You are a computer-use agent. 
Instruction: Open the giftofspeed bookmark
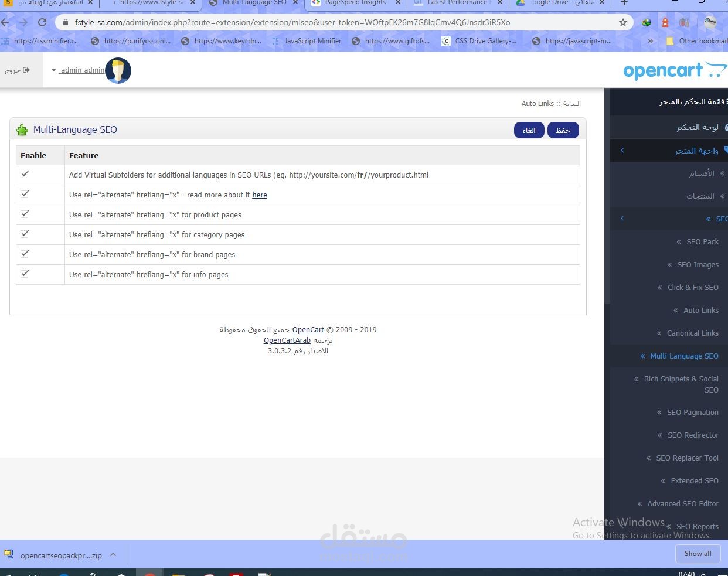(390, 41)
